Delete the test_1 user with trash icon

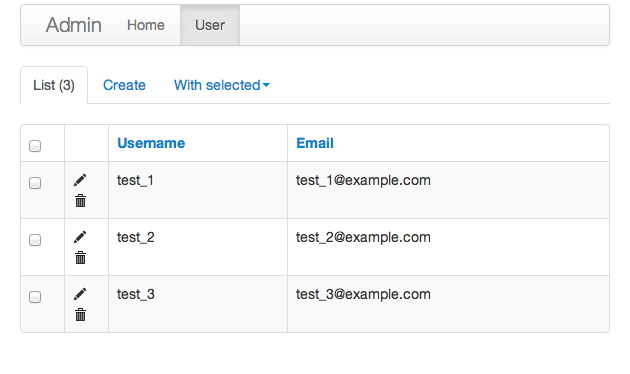[80, 200]
